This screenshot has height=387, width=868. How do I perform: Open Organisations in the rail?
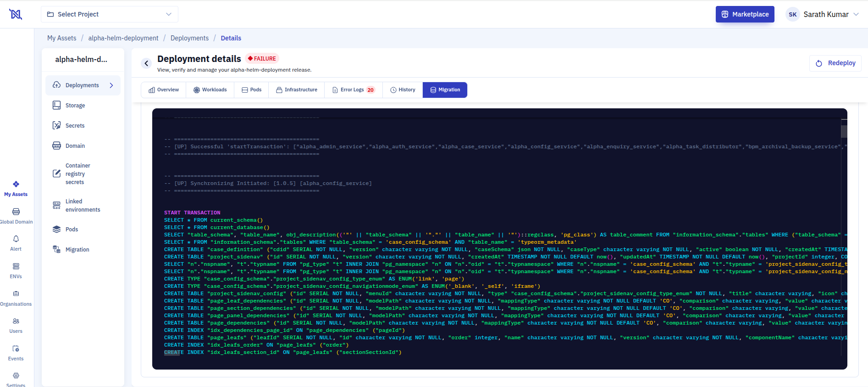[16, 298]
